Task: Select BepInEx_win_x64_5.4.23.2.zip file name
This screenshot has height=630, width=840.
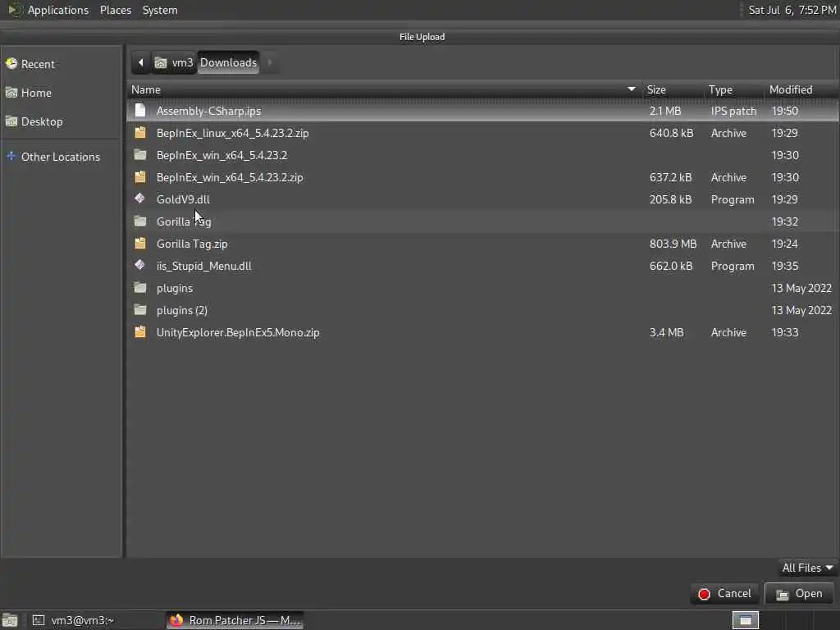Action: pyautogui.click(x=230, y=177)
